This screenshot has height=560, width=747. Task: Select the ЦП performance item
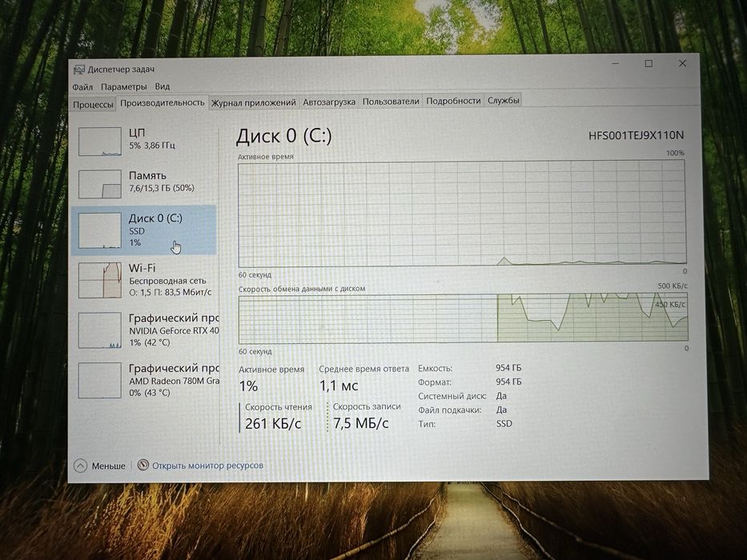144,140
